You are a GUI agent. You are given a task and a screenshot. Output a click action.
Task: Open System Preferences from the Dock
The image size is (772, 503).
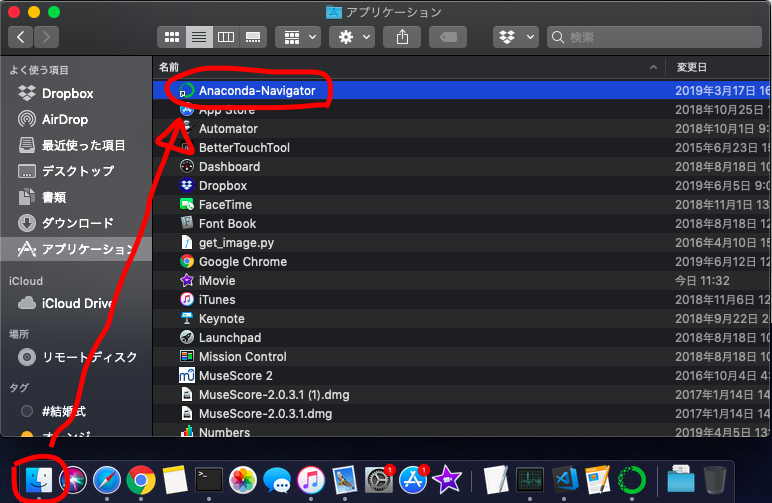(379, 480)
